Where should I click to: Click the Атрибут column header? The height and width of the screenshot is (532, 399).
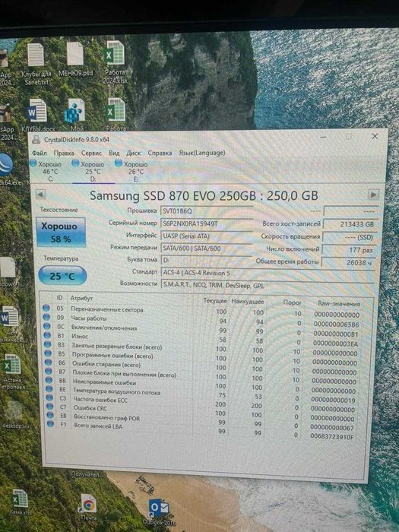(x=81, y=298)
